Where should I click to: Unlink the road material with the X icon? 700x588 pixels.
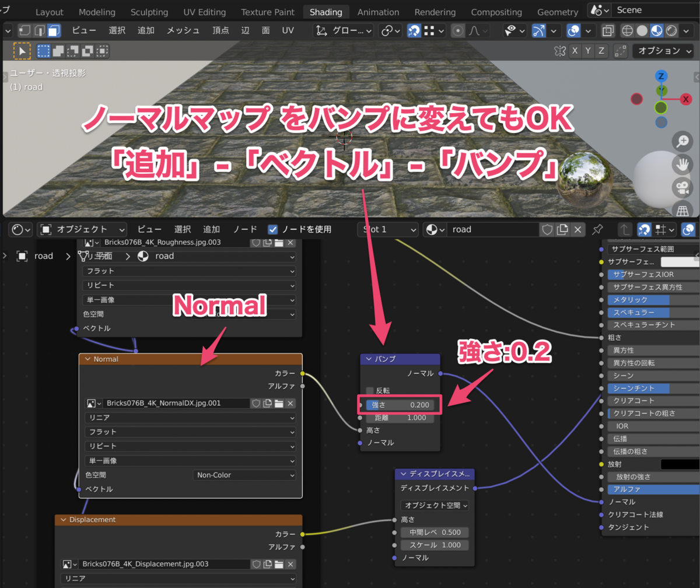577,229
